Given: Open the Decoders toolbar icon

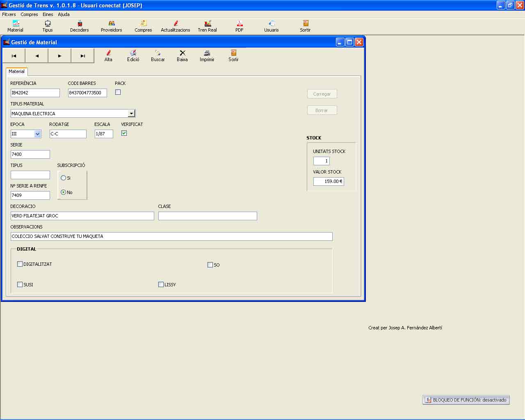Looking at the screenshot, I should (80, 23).
